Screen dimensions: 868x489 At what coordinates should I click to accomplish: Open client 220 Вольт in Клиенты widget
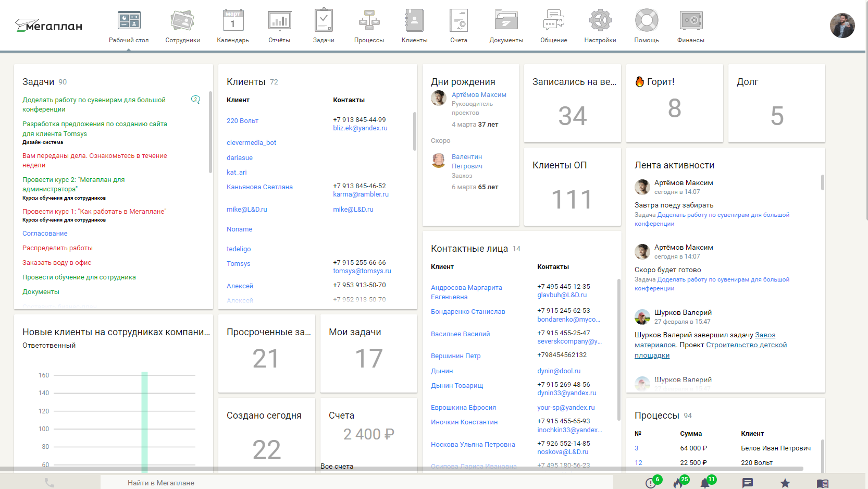tap(242, 121)
